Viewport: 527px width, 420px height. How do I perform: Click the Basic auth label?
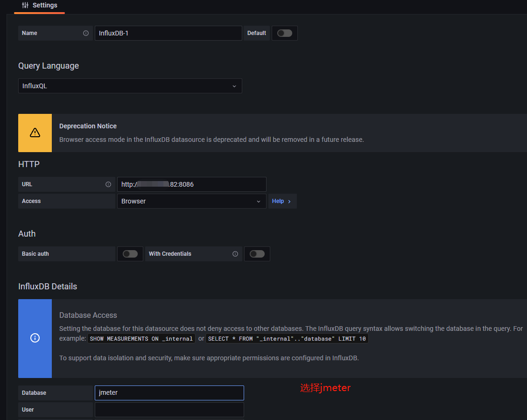[x=35, y=254]
